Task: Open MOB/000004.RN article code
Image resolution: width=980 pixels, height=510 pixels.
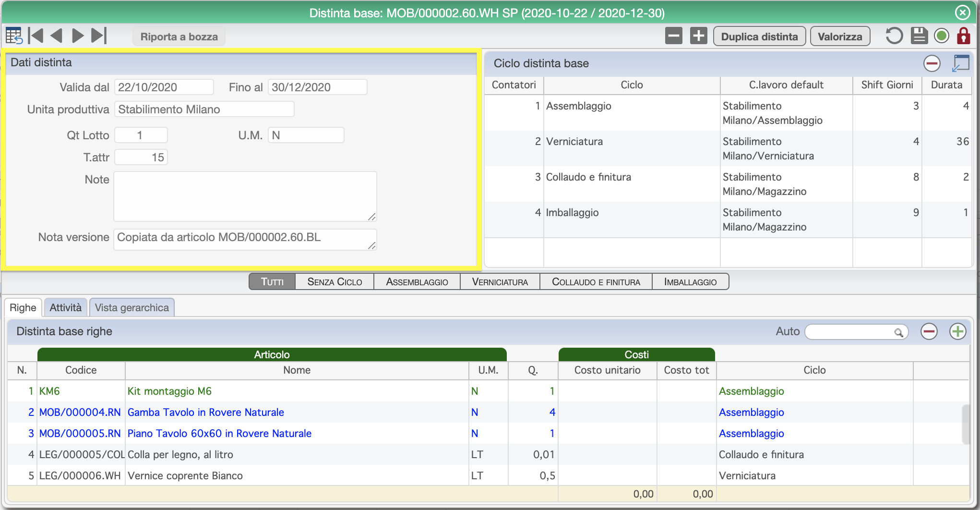Action: tap(80, 412)
